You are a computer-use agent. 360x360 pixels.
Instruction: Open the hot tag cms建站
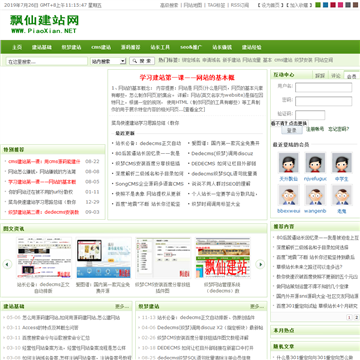point(283,60)
